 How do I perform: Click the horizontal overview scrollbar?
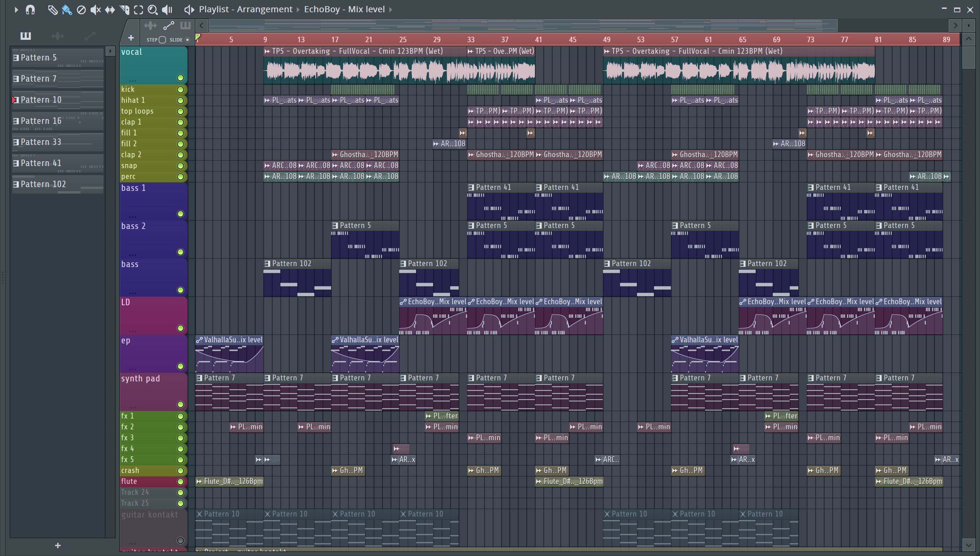[523, 26]
